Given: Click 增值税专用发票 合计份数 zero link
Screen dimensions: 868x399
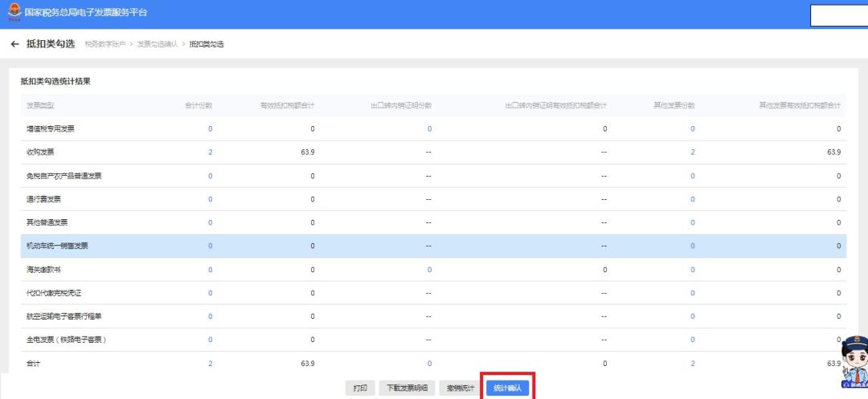Looking at the screenshot, I should (x=211, y=129).
